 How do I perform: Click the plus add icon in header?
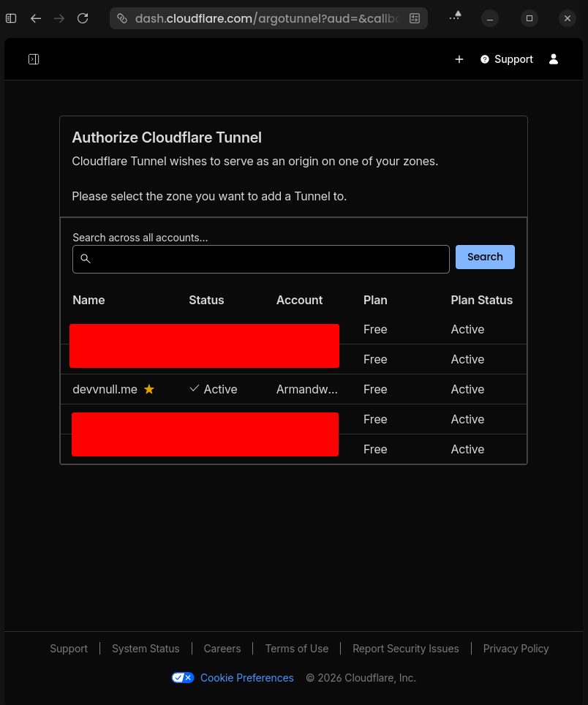click(x=459, y=59)
